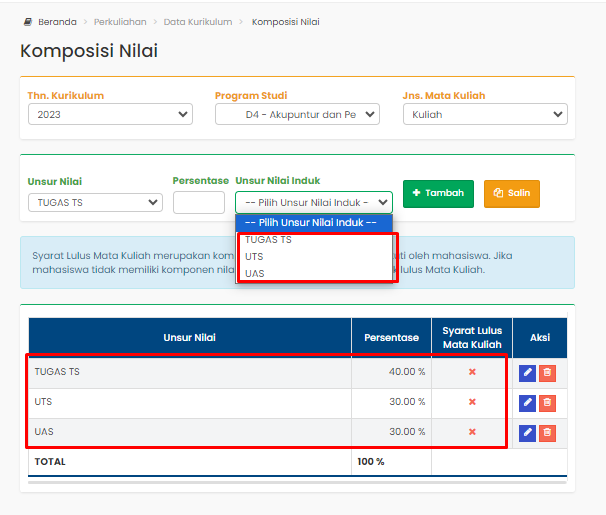Click red X status in TUGAS TS row
606x515 pixels.
pyautogui.click(x=472, y=372)
